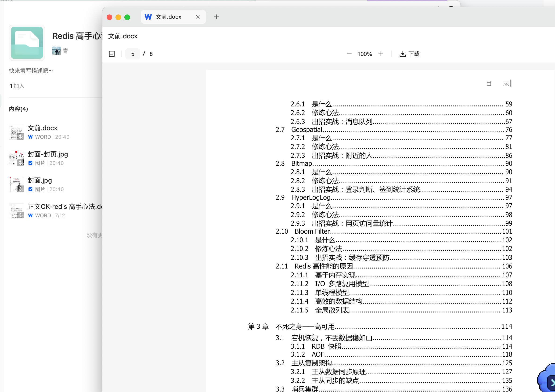Jump to TOC entry 2.8 Bitmap

[x=394, y=163]
